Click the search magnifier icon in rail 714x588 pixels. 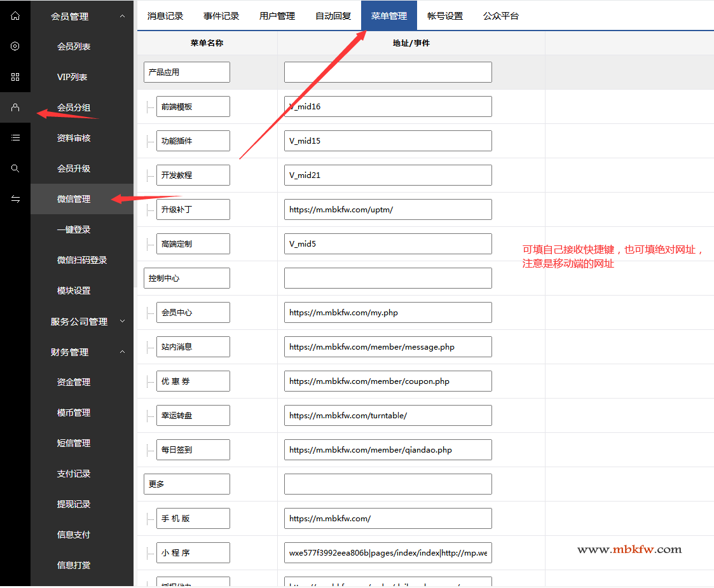point(15,168)
